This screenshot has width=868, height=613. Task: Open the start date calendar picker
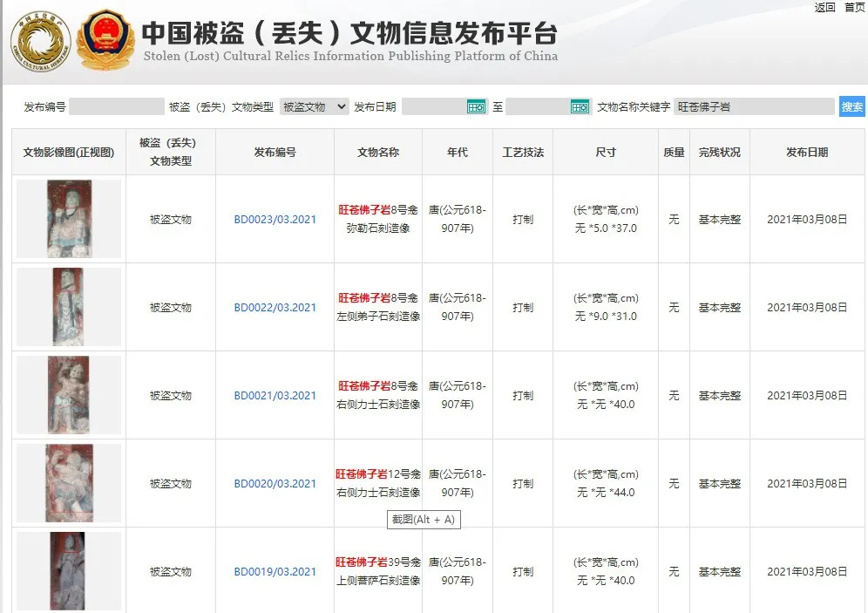pos(476,106)
